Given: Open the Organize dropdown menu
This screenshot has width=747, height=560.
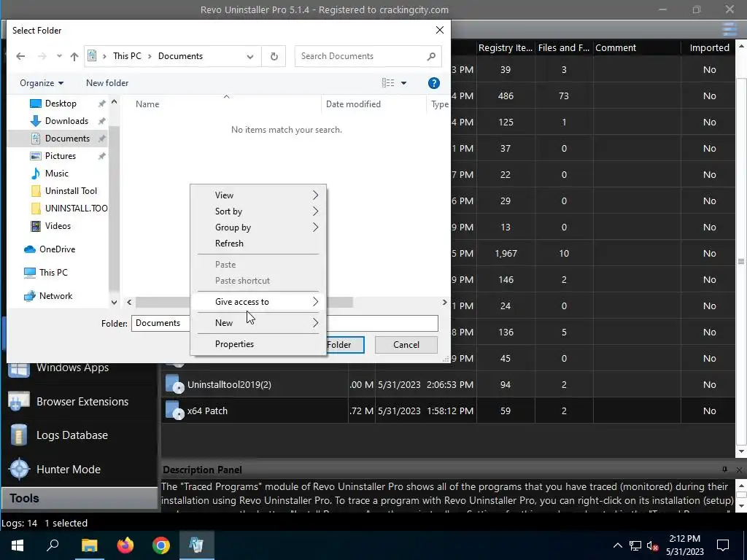Looking at the screenshot, I should (42, 83).
